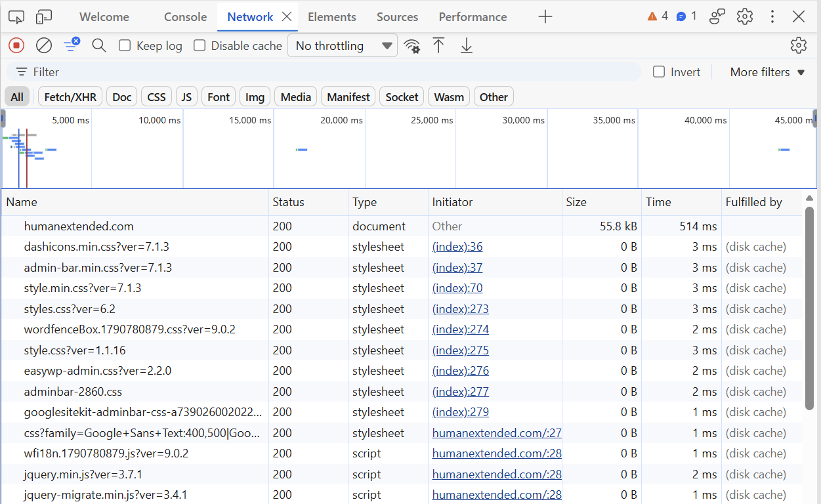Select the All filter chip

(x=17, y=97)
